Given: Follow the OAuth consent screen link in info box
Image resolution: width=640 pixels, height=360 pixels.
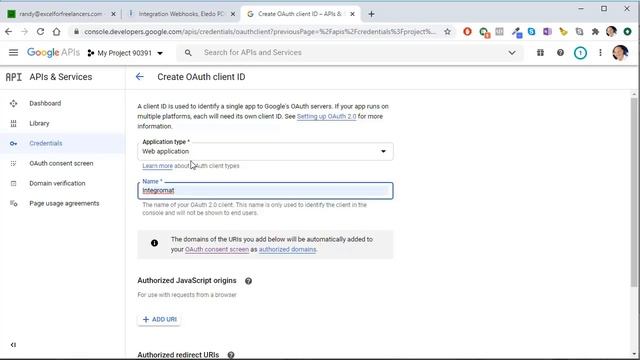Looking at the screenshot, I should pos(217,249).
